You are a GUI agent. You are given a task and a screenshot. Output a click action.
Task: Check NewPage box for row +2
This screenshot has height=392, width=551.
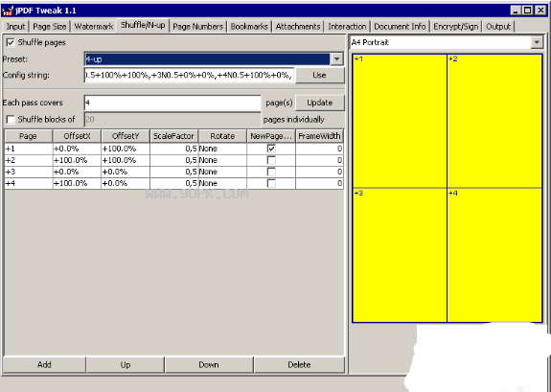pyautogui.click(x=271, y=160)
